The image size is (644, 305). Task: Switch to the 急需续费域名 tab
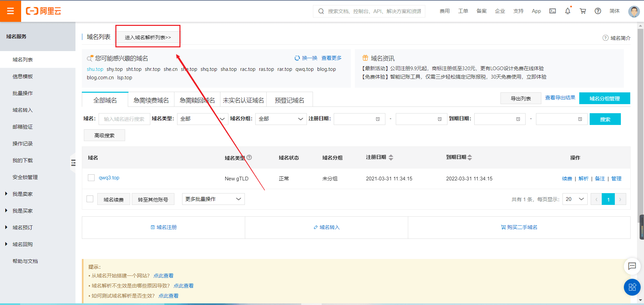click(151, 100)
